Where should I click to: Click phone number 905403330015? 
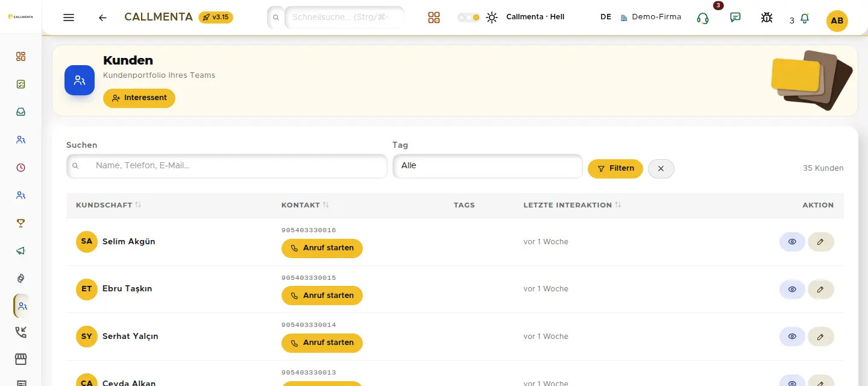[x=309, y=278]
